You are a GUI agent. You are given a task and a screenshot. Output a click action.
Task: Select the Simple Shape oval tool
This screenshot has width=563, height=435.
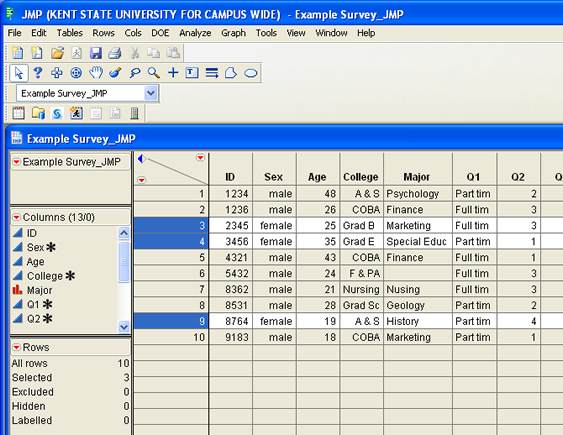point(251,73)
